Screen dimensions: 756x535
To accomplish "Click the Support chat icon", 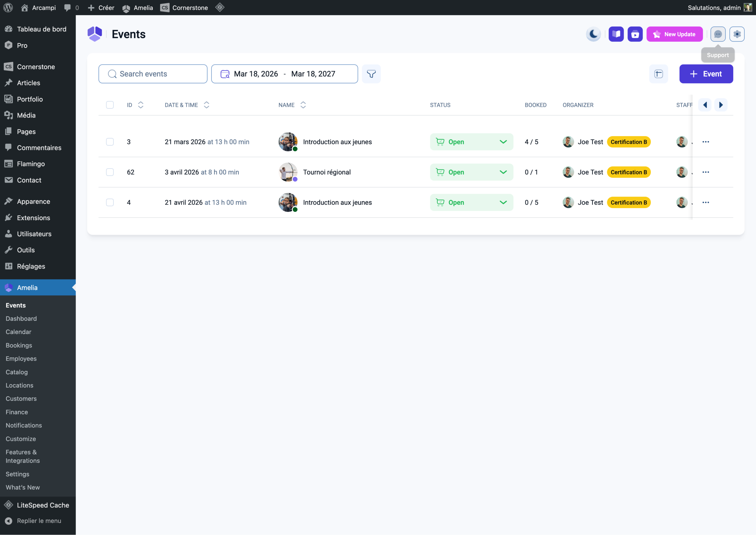I will click(717, 34).
